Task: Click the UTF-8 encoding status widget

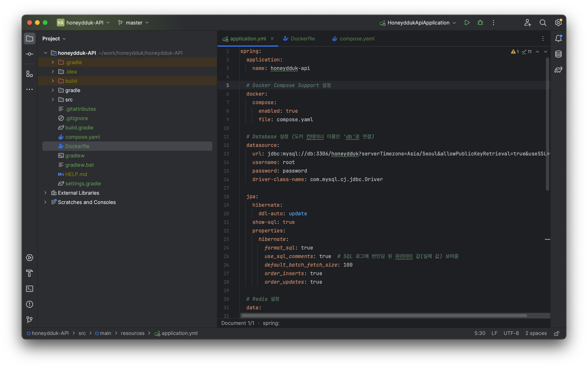Action: (511, 333)
